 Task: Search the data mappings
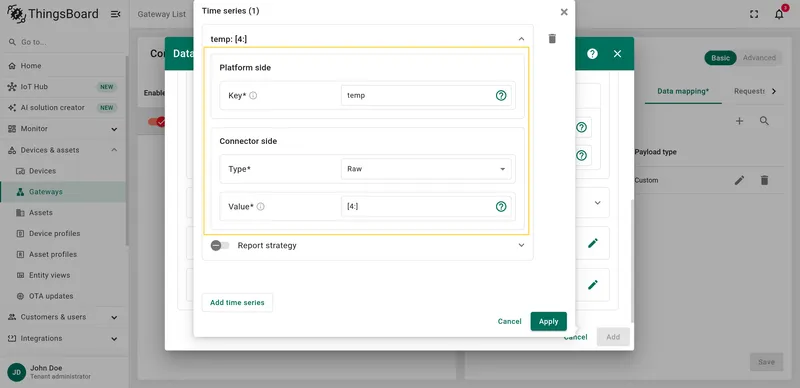764,121
